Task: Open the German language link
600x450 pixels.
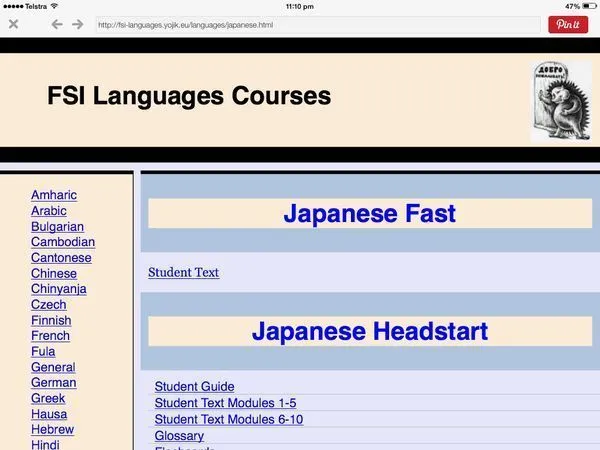Action: pyautogui.click(x=54, y=383)
